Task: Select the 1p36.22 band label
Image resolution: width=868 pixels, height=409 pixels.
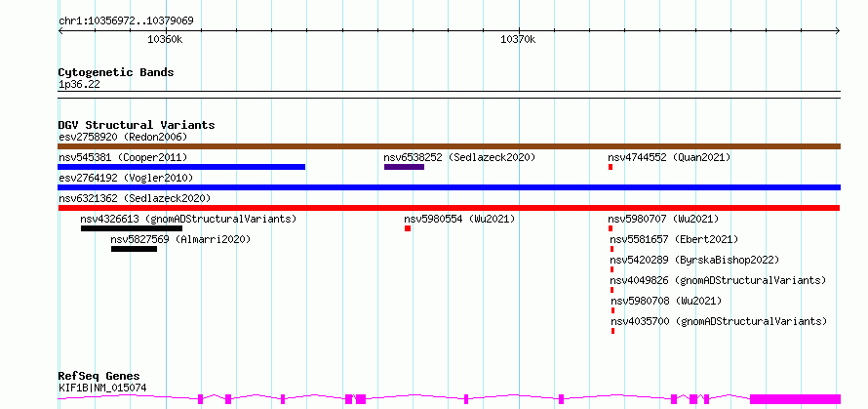Action: coord(79,85)
